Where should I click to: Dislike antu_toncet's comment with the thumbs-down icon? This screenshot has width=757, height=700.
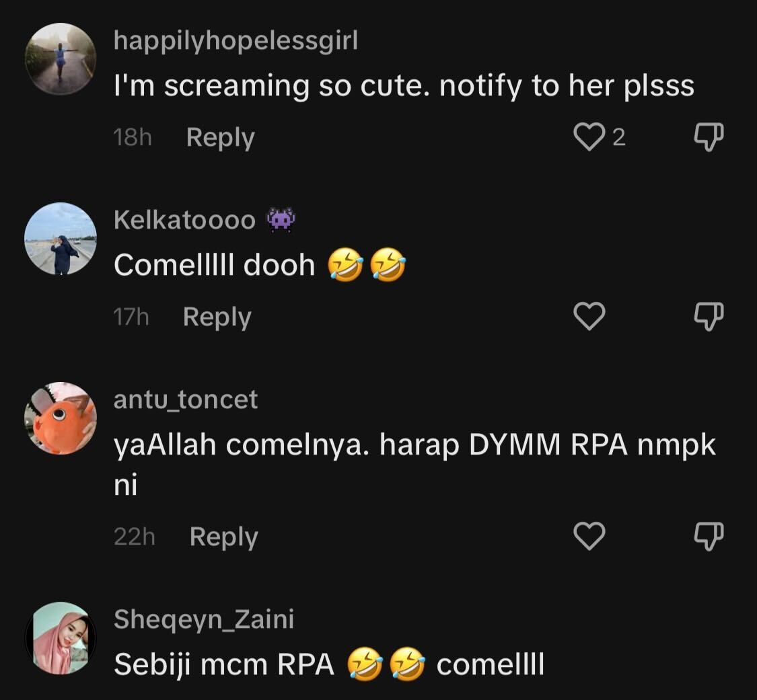709,536
